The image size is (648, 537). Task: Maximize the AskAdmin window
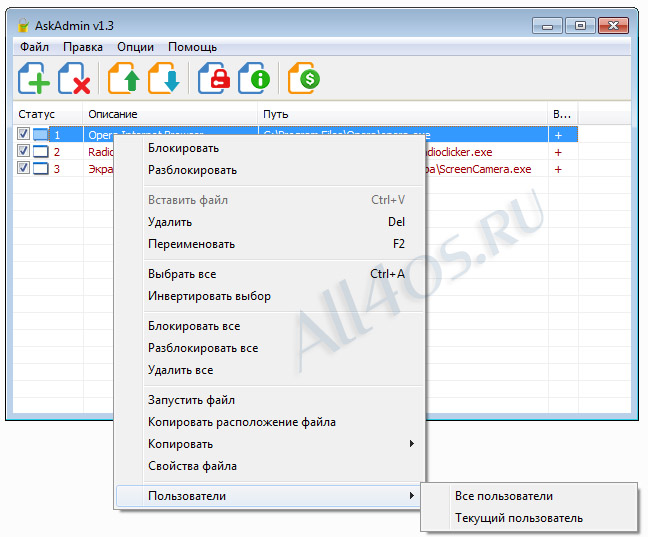tap(580, 26)
